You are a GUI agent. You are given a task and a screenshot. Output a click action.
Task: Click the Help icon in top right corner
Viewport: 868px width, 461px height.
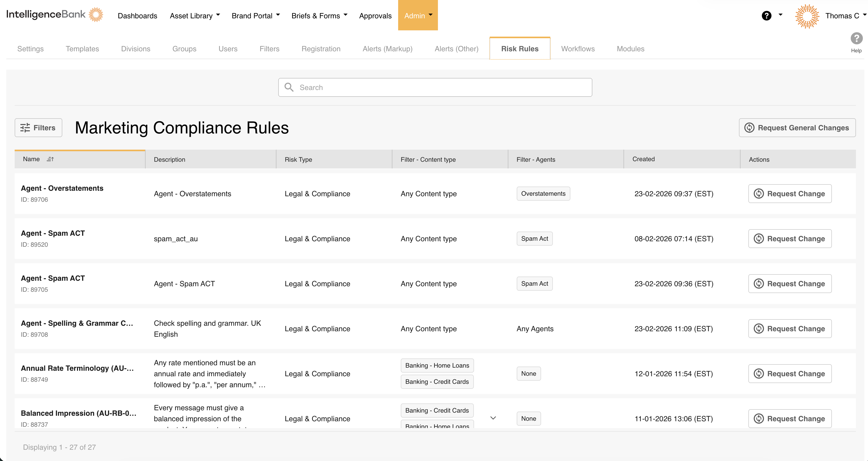click(x=856, y=38)
